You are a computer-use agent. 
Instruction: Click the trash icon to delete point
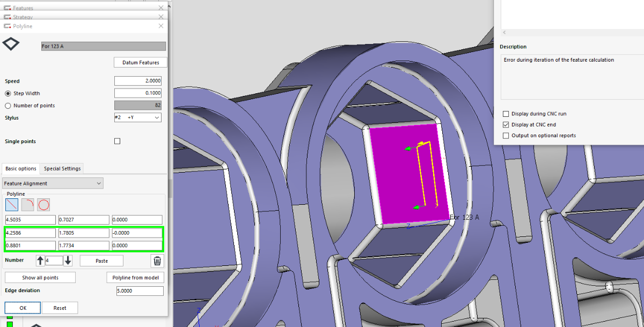tap(157, 261)
